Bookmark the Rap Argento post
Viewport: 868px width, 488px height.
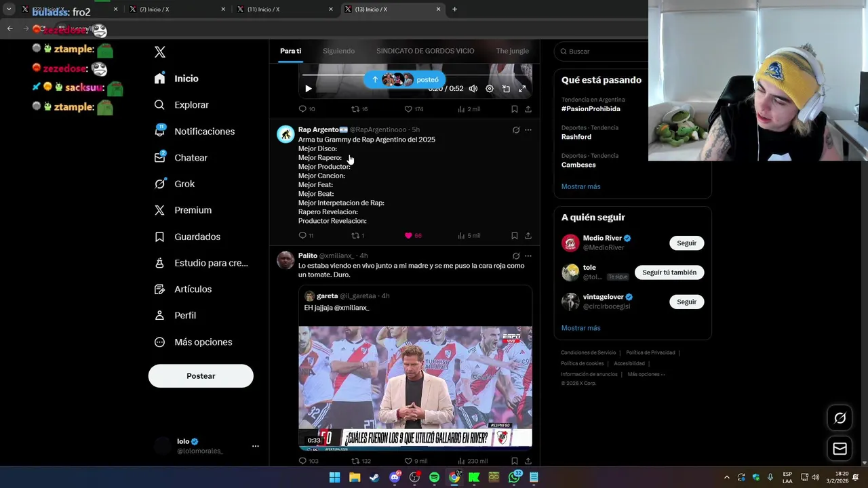point(514,236)
